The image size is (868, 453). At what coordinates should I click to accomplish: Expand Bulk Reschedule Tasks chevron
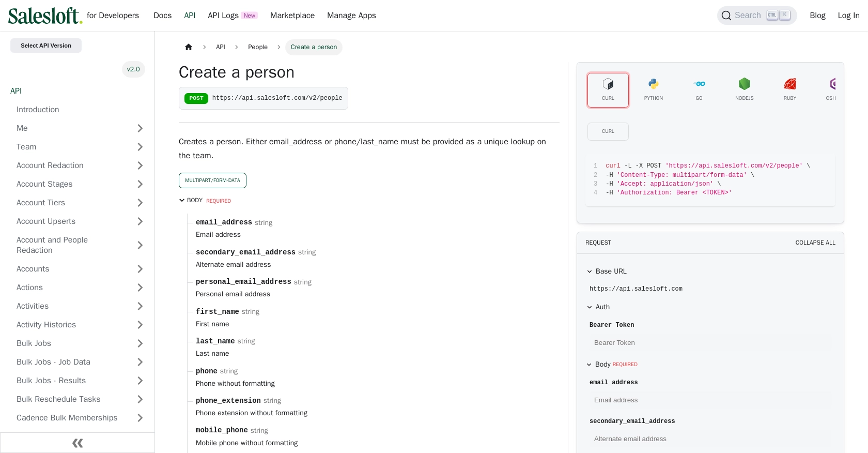[140, 399]
